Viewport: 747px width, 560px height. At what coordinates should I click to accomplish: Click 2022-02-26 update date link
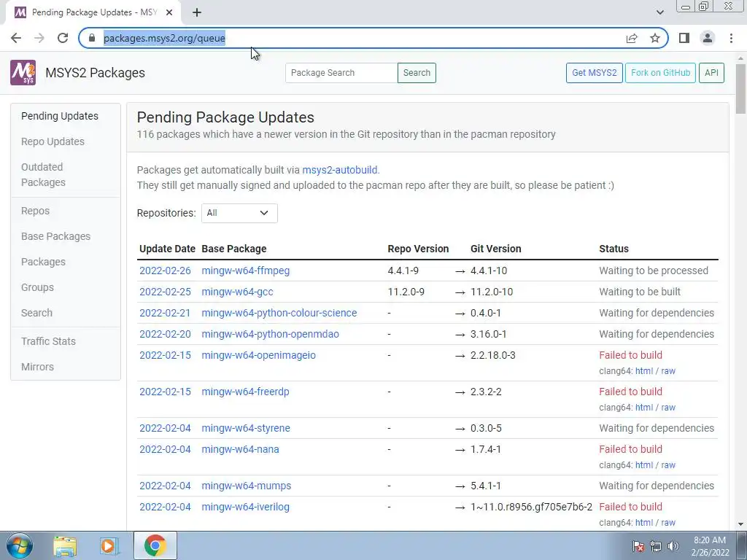pos(165,271)
